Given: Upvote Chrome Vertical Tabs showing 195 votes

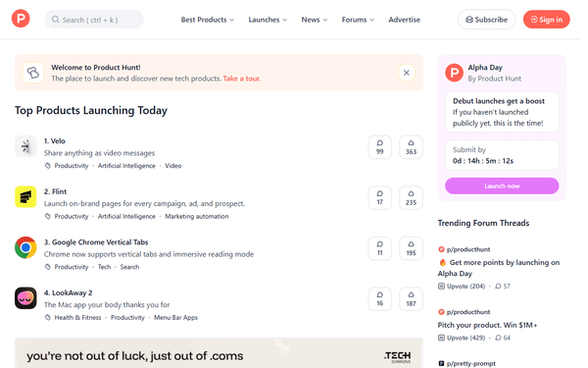Looking at the screenshot, I should pos(411,248).
